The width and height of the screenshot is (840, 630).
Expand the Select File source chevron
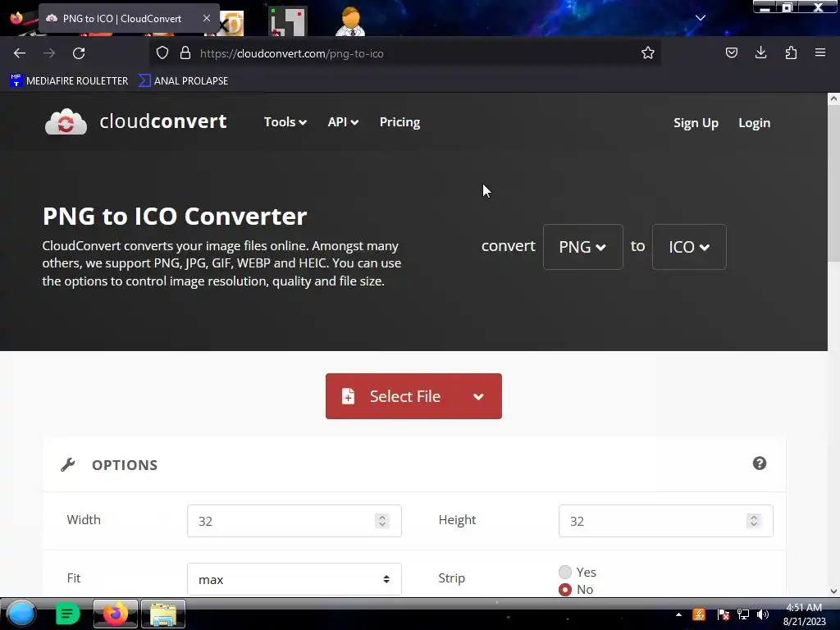(479, 396)
